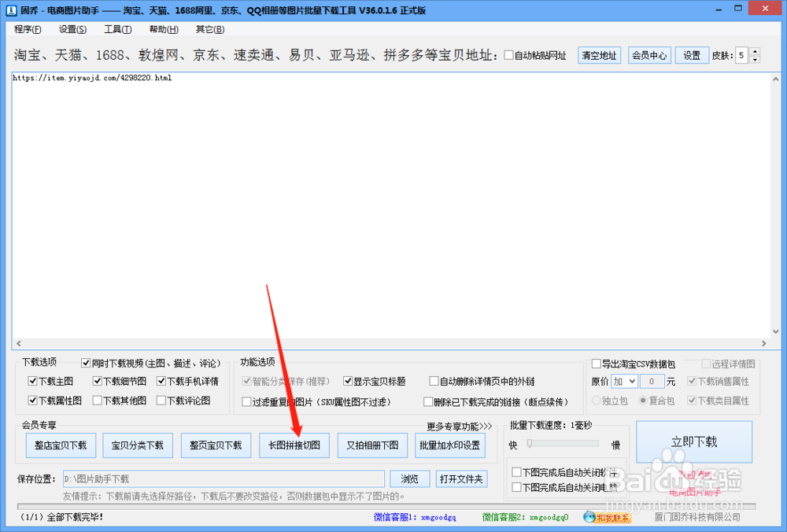The width and height of the screenshot is (787, 532).
Task: Open 批量加水印设置
Action: click(449, 445)
